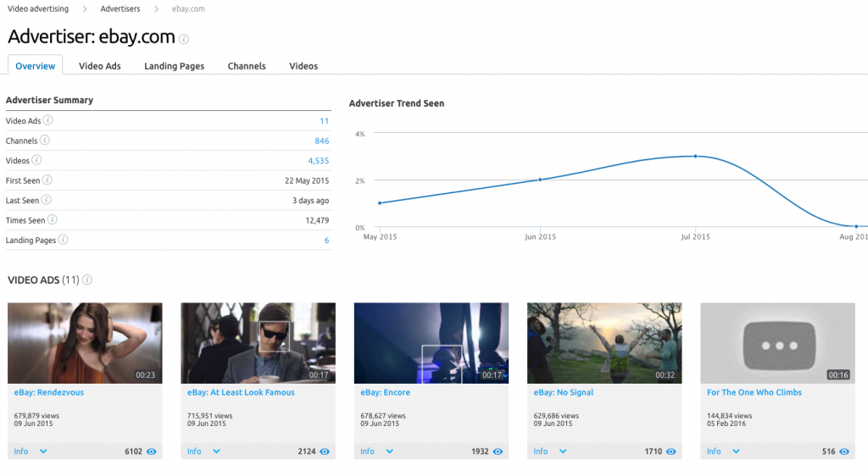The width and height of the screenshot is (868, 476).
Task: Click info icon next to Advertiser: ebay.com title
Action: coord(184,39)
